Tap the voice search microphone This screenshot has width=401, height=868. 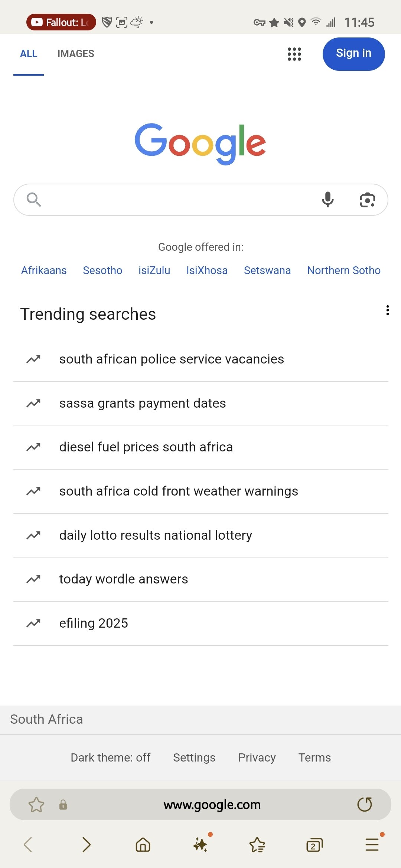tap(327, 200)
